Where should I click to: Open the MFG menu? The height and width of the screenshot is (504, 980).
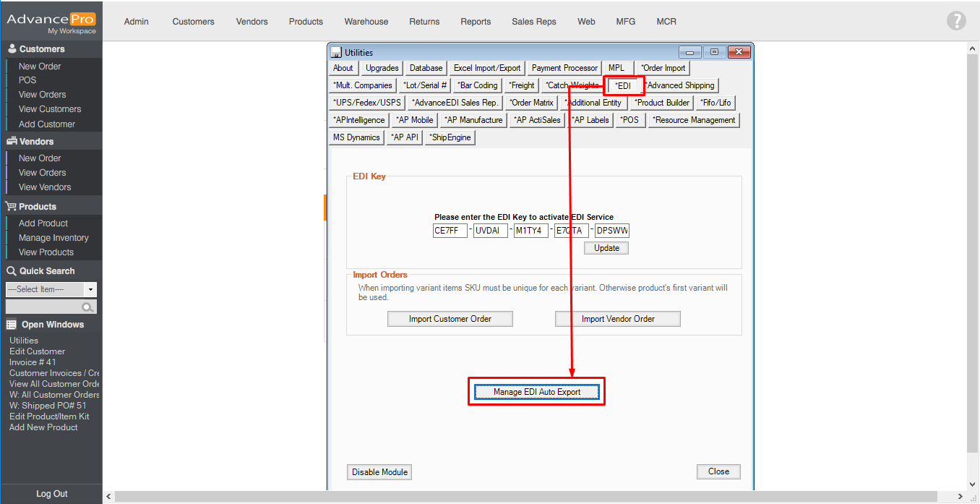pyautogui.click(x=626, y=22)
